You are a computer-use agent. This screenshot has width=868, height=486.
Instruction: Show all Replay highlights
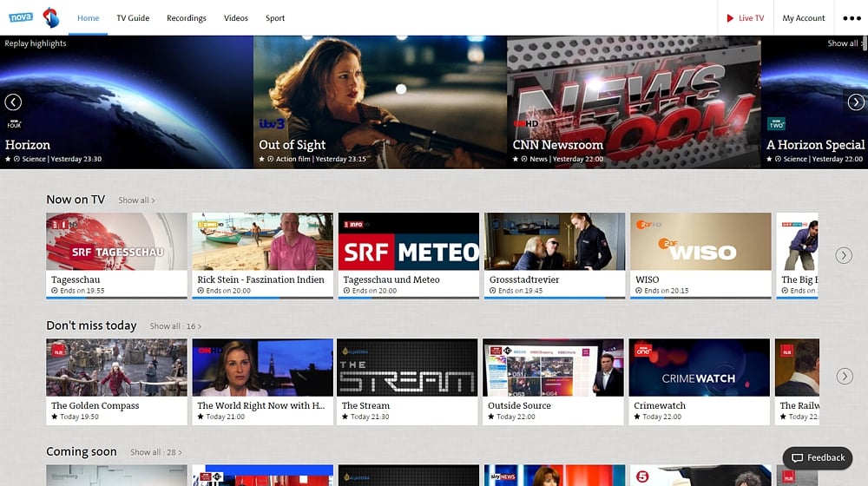coord(845,43)
